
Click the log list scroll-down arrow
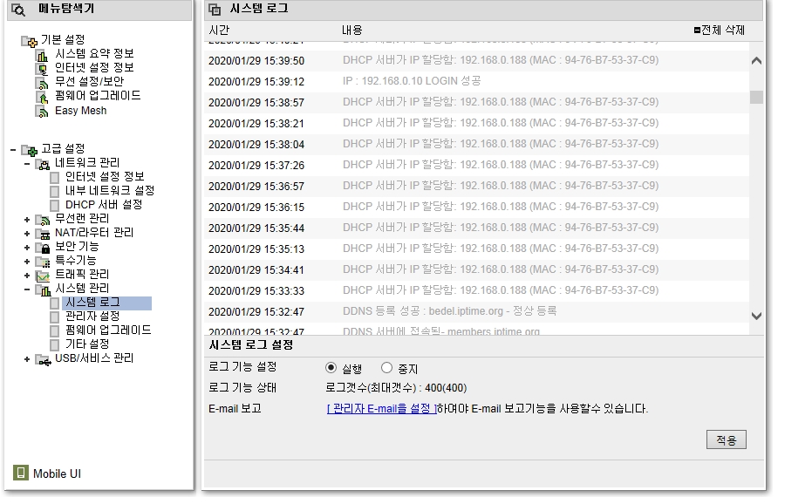[x=756, y=316]
